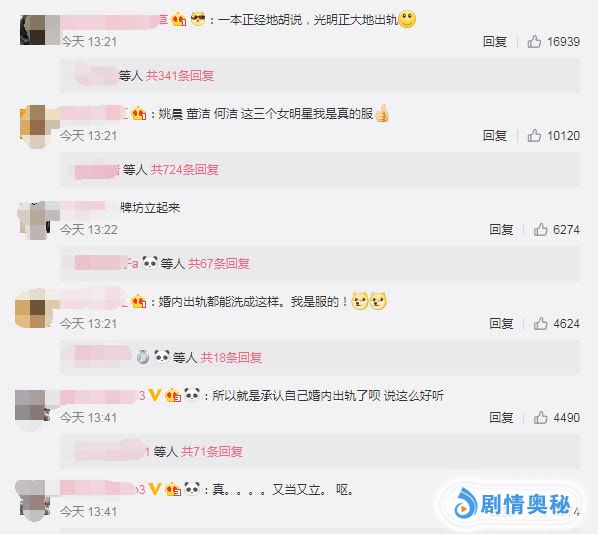The height and width of the screenshot is (534, 598).
Task: Open avatar of 又当又立 commenter
Action: click(x=33, y=500)
